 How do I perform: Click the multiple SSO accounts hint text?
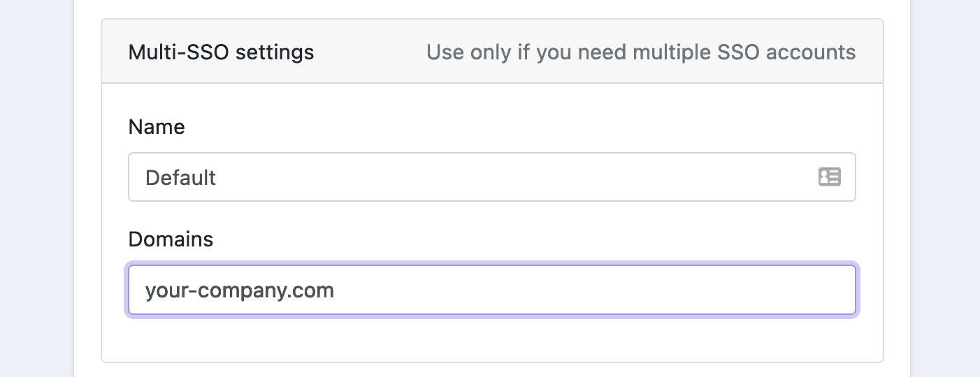[x=640, y=52]
